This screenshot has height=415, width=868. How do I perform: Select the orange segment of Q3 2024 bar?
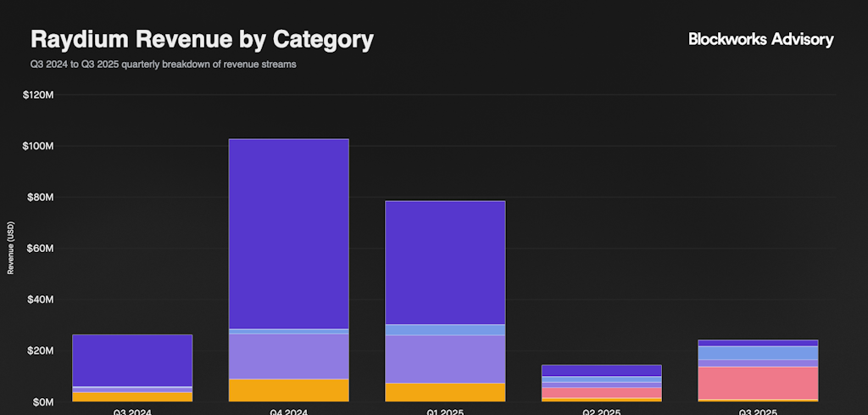point(132,396)
